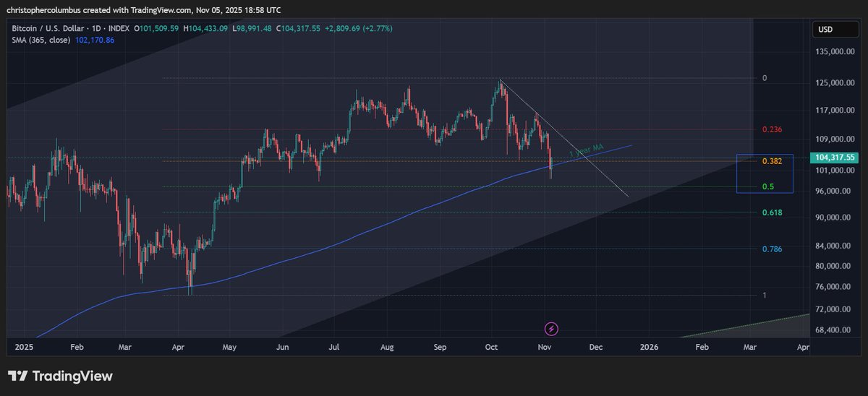Click the 0.382 Fibonacci level label
The width and height of the screenshot is (868, 396).
pyautogui.click(x=772, y=161)
